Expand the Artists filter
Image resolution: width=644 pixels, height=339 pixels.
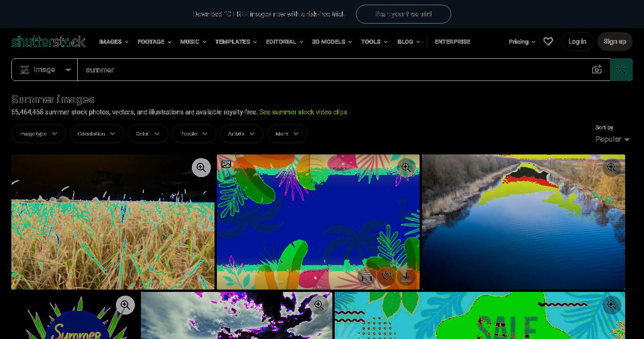[242, 134]
